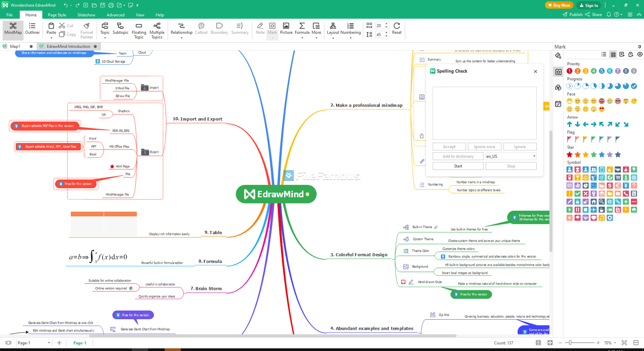The width and height of the screenshot is (644, 351).
Task: Apply the music note Symbol mark
Action: pyautogui.click(x=602, y=218)
